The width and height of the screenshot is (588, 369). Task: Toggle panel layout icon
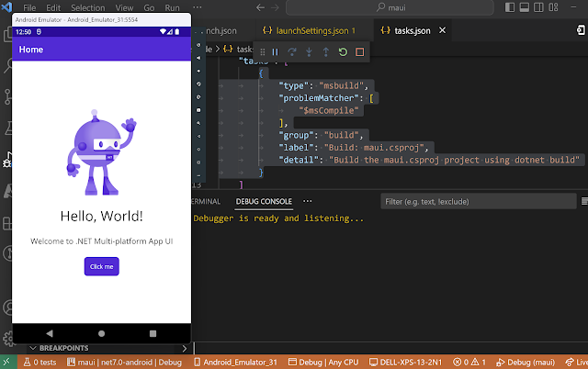[525, 7]
